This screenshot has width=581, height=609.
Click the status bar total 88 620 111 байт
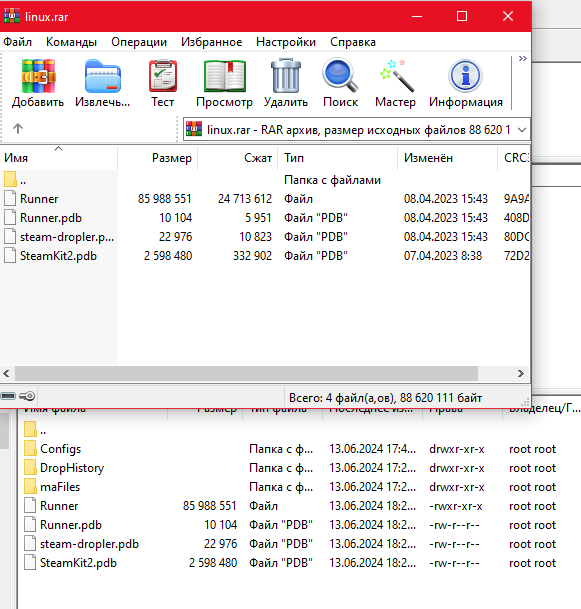pos(385,398)
